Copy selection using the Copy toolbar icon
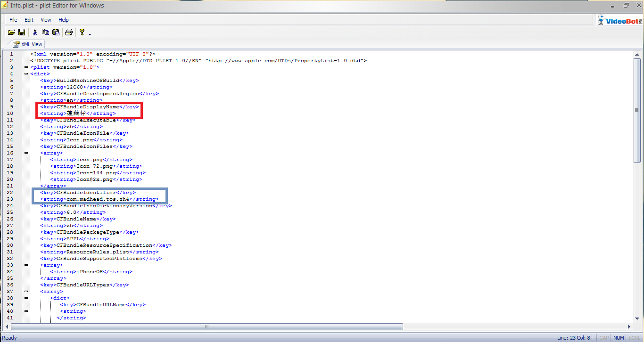The image size is (644, 342). click(45, 32)
